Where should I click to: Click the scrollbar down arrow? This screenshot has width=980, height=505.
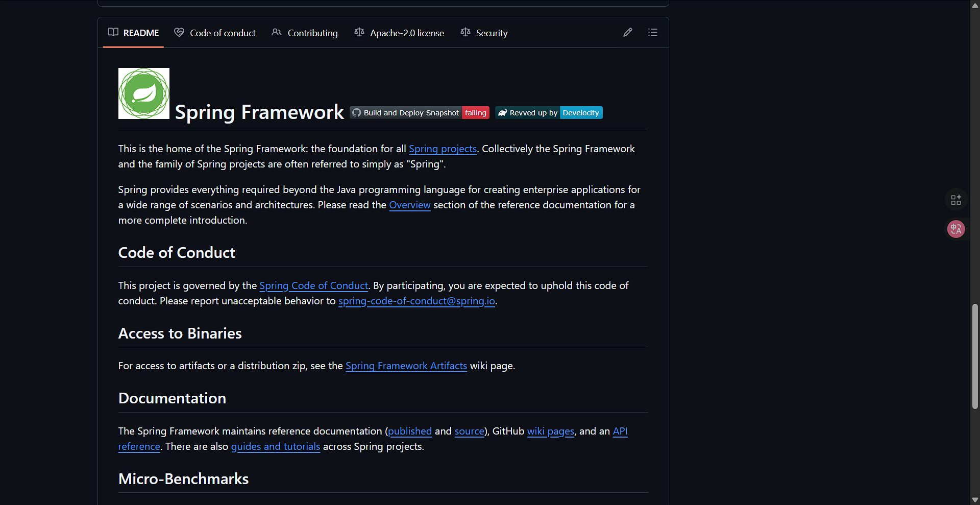pyautogui.click(x=975, y=500)
